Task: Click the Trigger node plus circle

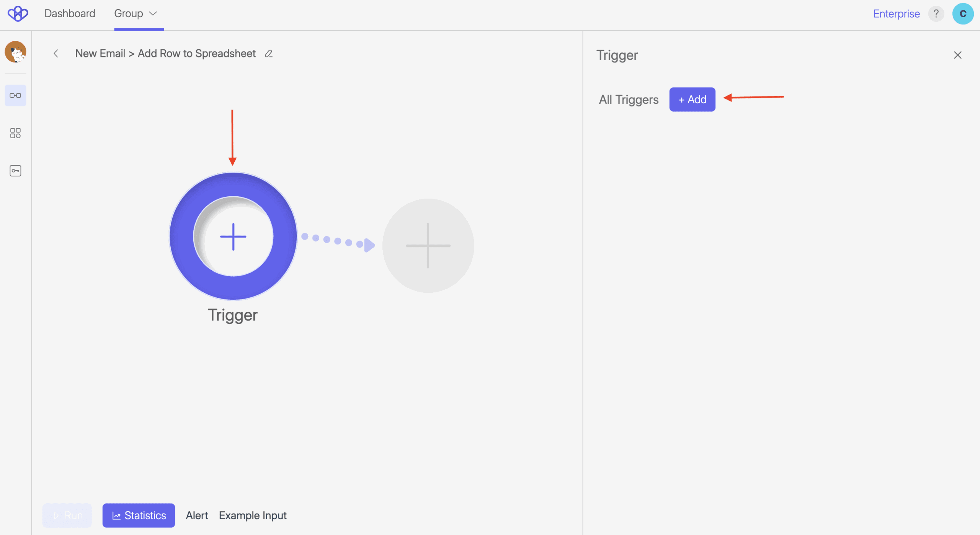Action: 233,237
